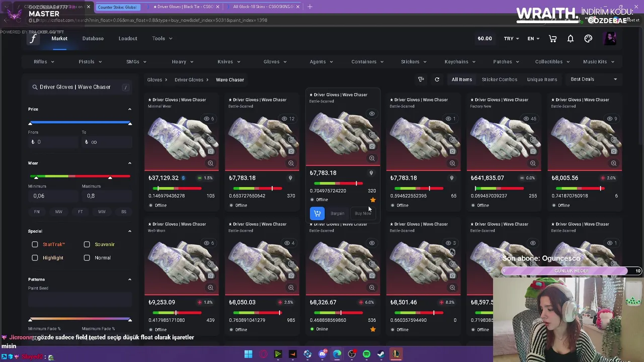Click the Price range slider
The height and width of the screenshot is (362, 644).
coord(80,123)
